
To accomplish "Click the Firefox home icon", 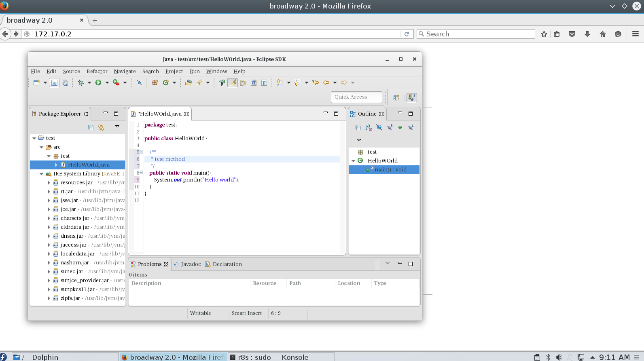I will click(x=603, y=34).
